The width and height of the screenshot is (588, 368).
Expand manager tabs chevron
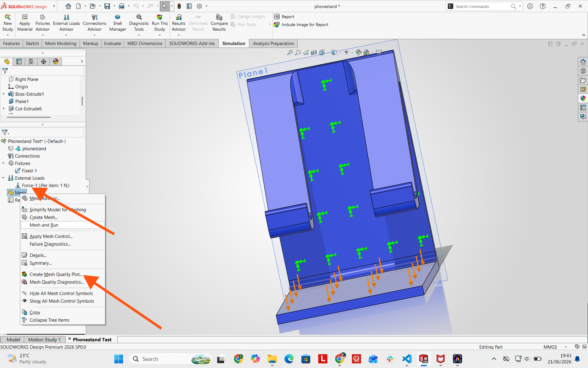pyautogui.click(x=82, y=61)
